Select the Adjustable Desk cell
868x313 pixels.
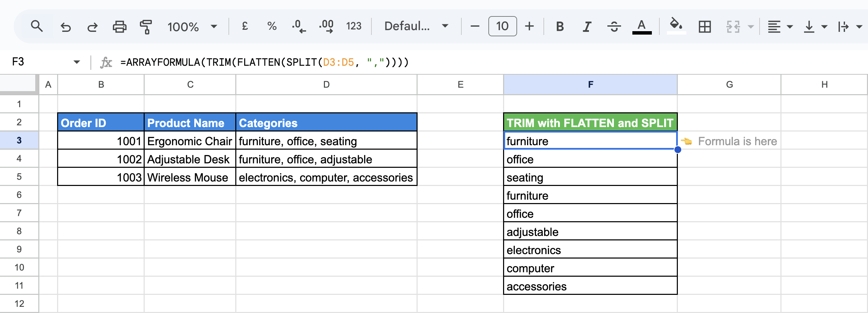tap(190, 159)
